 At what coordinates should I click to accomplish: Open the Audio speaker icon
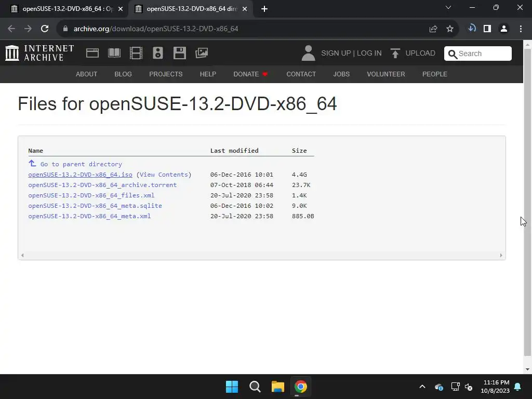coord(158,54)
